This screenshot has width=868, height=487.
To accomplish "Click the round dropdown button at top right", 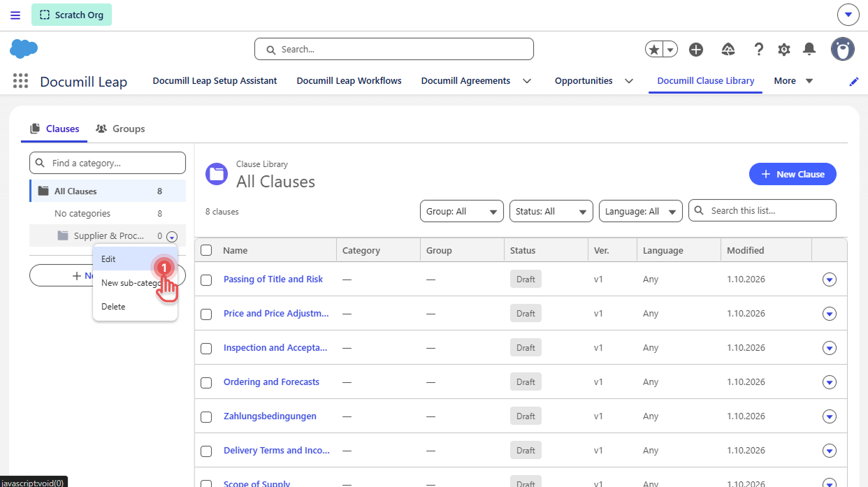I will click(x=848, y=15).
